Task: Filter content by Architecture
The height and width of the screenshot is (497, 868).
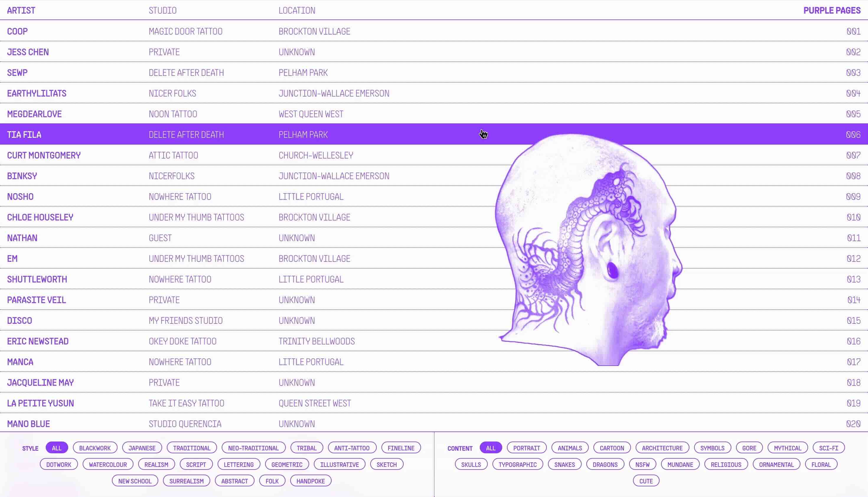Action: point(662,448)
